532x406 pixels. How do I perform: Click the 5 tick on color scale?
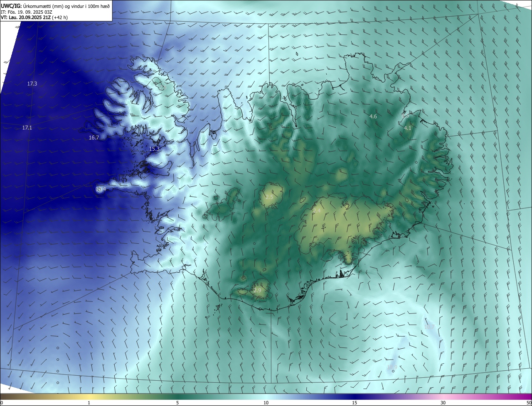[177, 403]
